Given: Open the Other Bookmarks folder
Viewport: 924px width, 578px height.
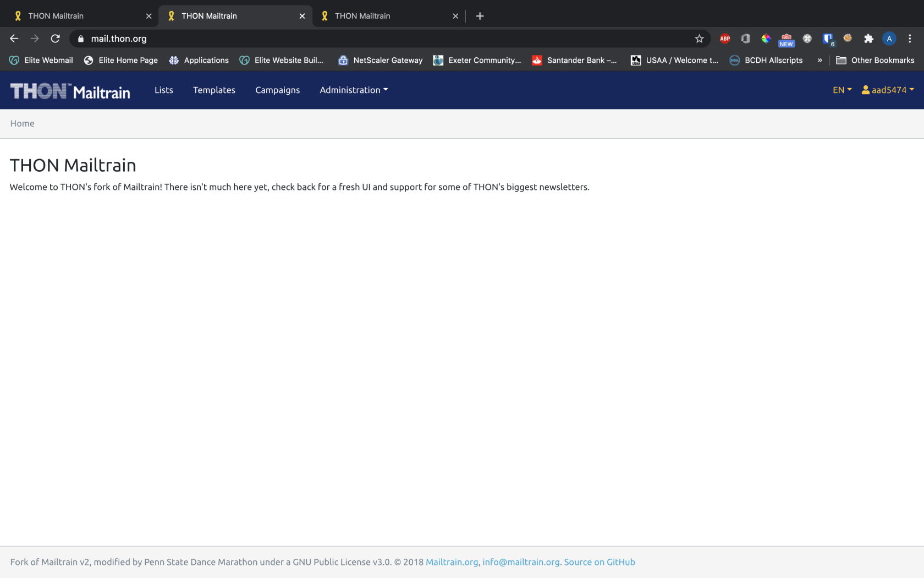Looking at the screenshot, I should pyautogui.click(x=875, y=60).
